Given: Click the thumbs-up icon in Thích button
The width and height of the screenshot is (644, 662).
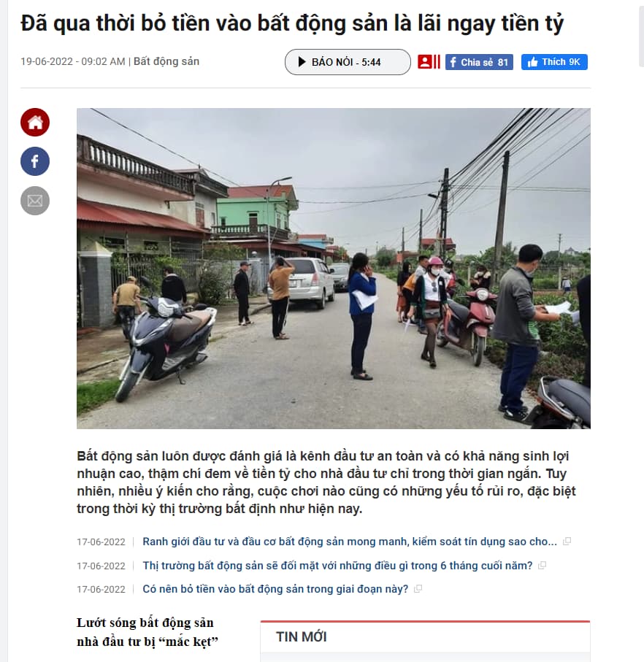Looking at the screenshot, I should pyautogui.click(x=532, y=63).
